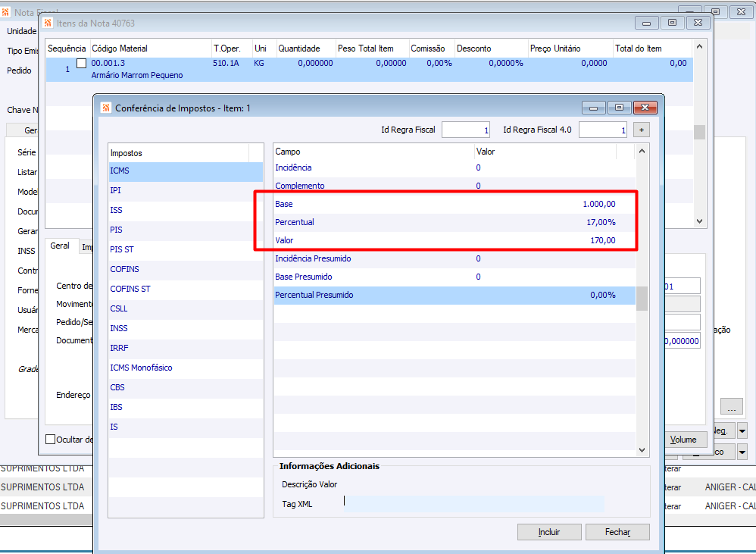Click the Tag XML input field

[473, 503]
